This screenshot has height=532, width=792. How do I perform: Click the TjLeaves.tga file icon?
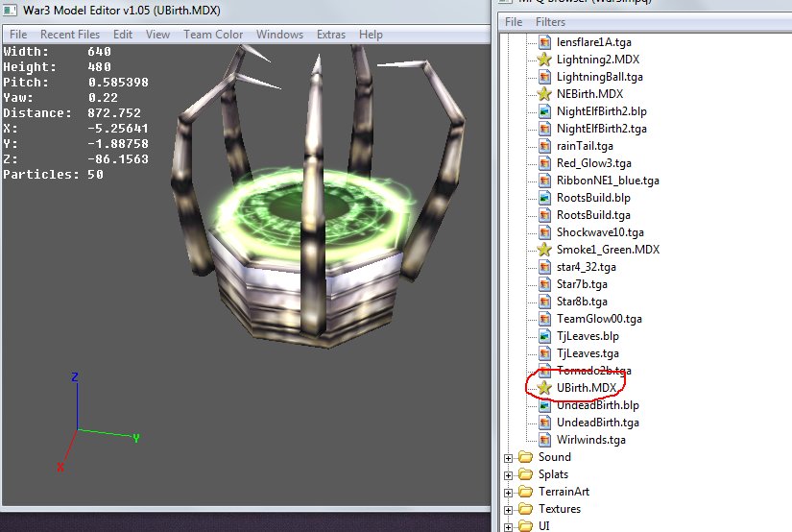(544, 353)
